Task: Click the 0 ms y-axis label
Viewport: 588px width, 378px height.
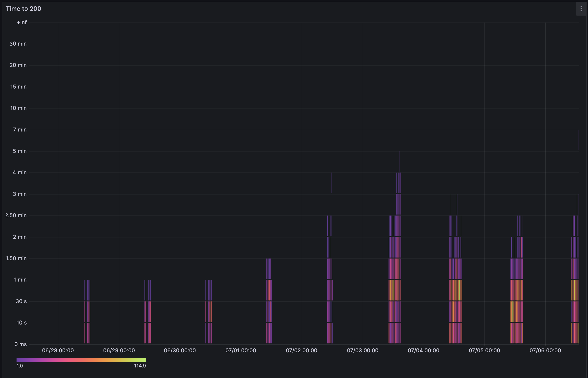Action: coord(20,344)
